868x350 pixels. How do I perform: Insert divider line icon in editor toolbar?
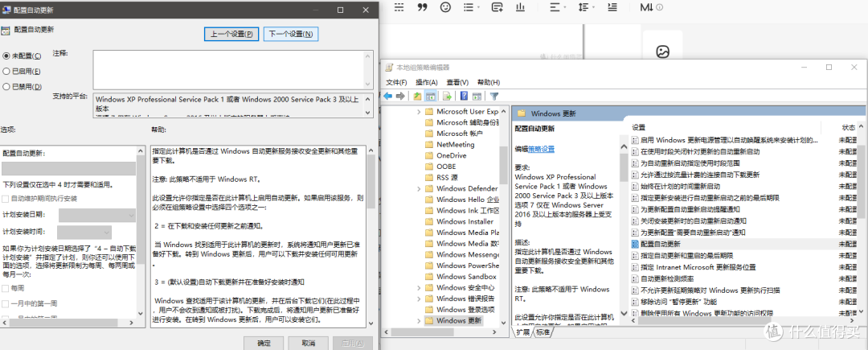(399, 7)
